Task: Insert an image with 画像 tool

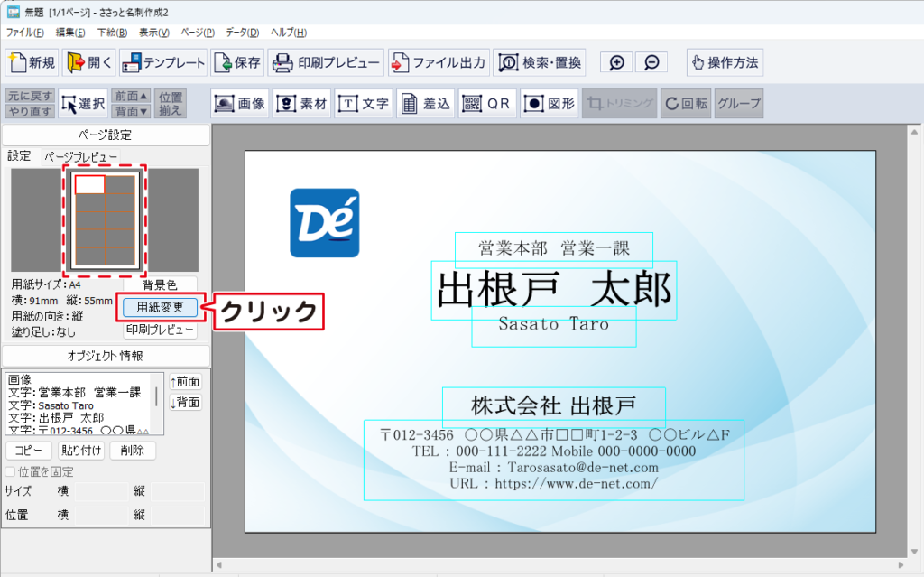Action: click(x=240, y=104)
